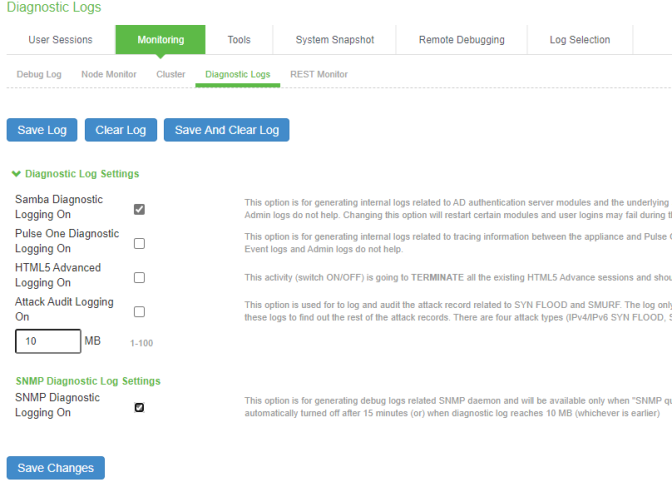Uncheck SNMP Diagnostic Logging On
Screen dimensions: 672x487
coord(139,407)
